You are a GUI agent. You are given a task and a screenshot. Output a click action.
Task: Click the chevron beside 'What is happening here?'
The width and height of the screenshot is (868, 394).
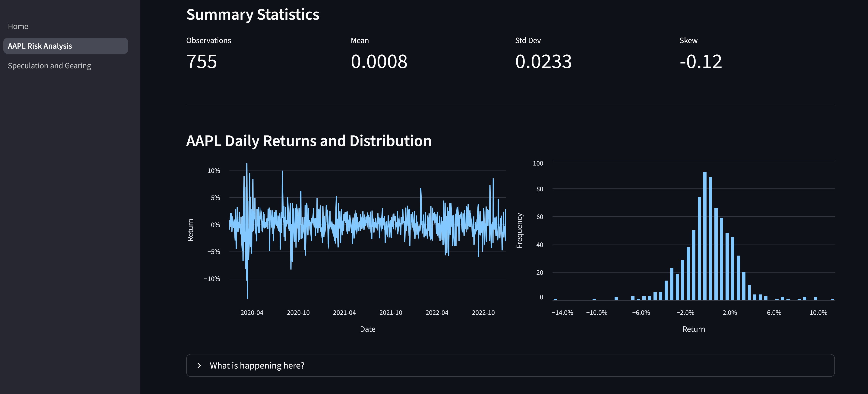(199, 365)
